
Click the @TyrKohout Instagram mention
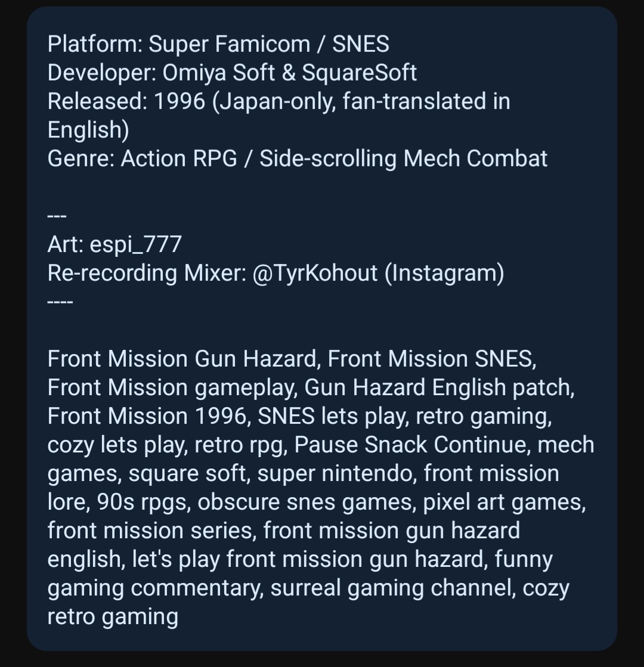point(315,273)
